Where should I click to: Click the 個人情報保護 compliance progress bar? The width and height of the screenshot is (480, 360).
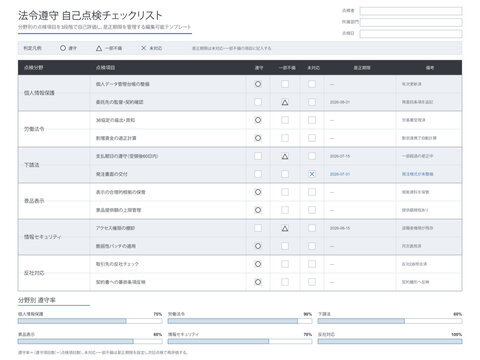coord(90,321)
